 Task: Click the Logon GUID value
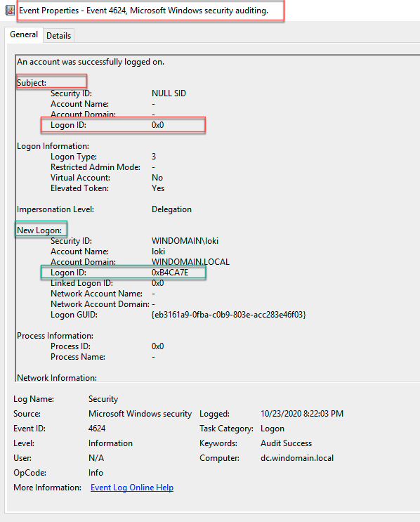pyautogui.click(x=228, y=315)
